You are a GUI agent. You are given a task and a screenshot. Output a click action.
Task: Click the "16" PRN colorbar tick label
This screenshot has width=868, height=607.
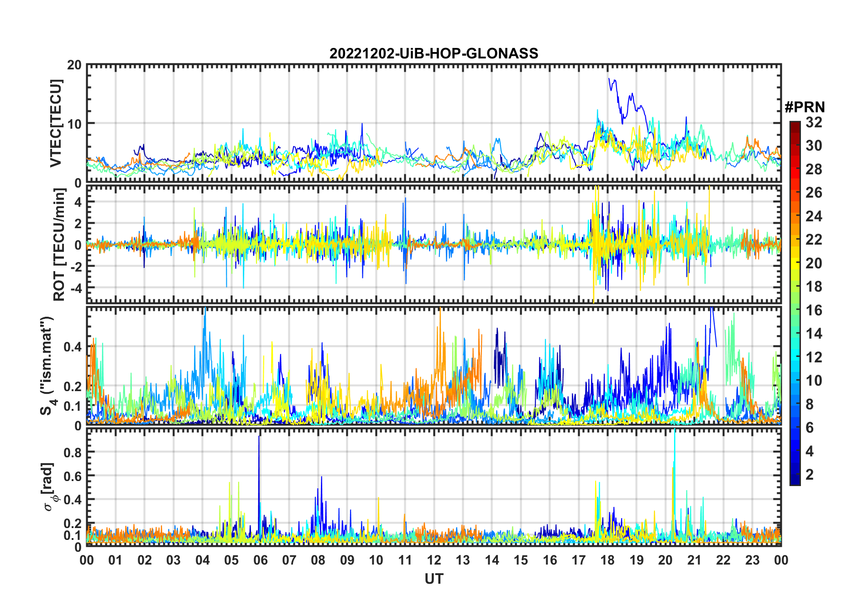tap(814, 310)
